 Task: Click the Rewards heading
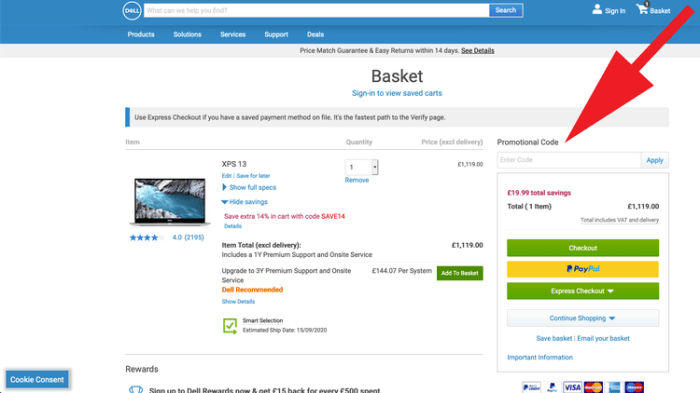click(x=142, y=369)
